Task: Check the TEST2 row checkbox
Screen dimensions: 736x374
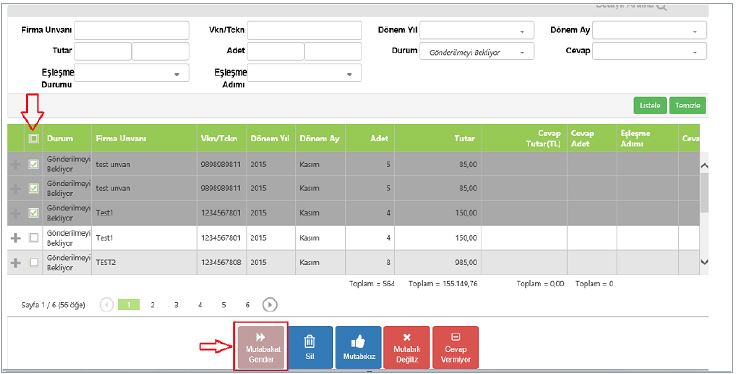Action: 33,262
